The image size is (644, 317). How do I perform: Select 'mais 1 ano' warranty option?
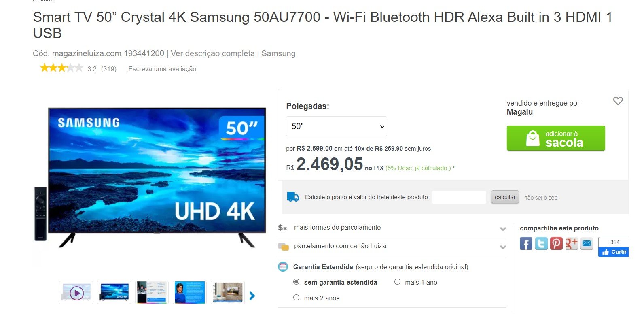point(397,282)
